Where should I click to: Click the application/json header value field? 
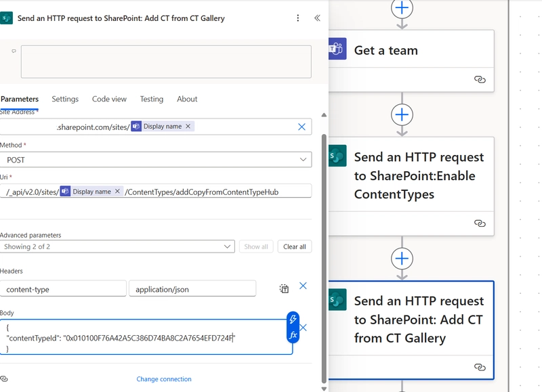(x=192, y=288)
